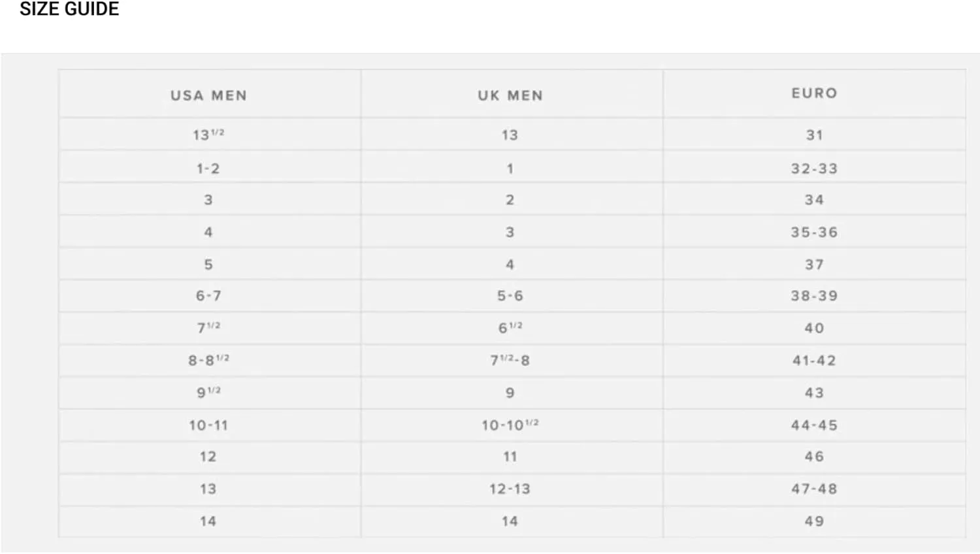Click EURO 47-48 cell

(x=814, y=489)
